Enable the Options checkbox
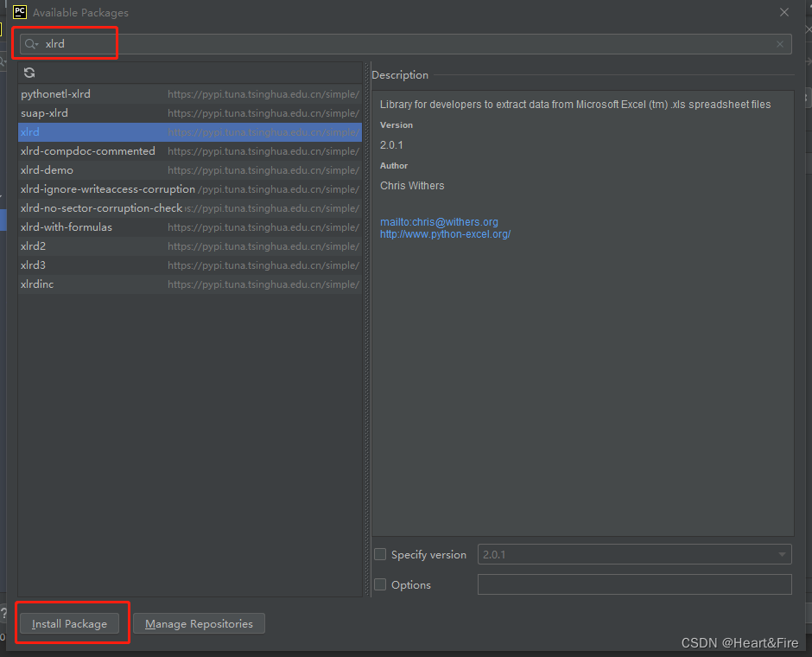Image resolution: width=812 pixels, height=657 pixels. (x=380, y=584)
